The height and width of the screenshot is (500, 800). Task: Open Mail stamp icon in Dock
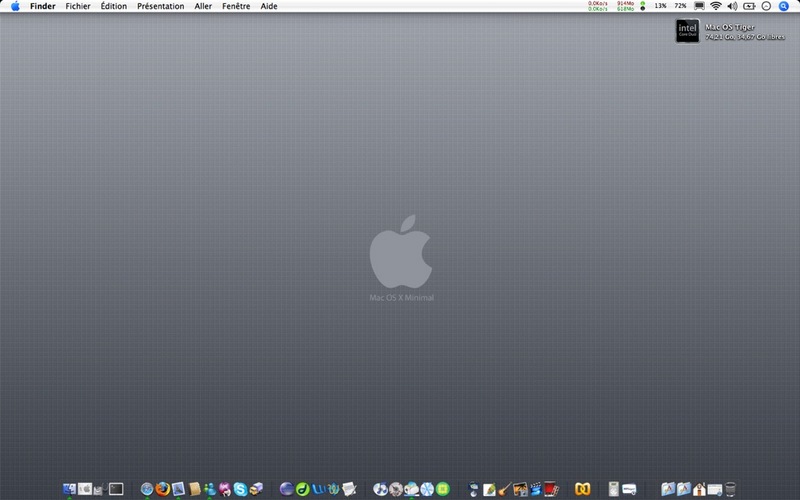pos(178,489)
